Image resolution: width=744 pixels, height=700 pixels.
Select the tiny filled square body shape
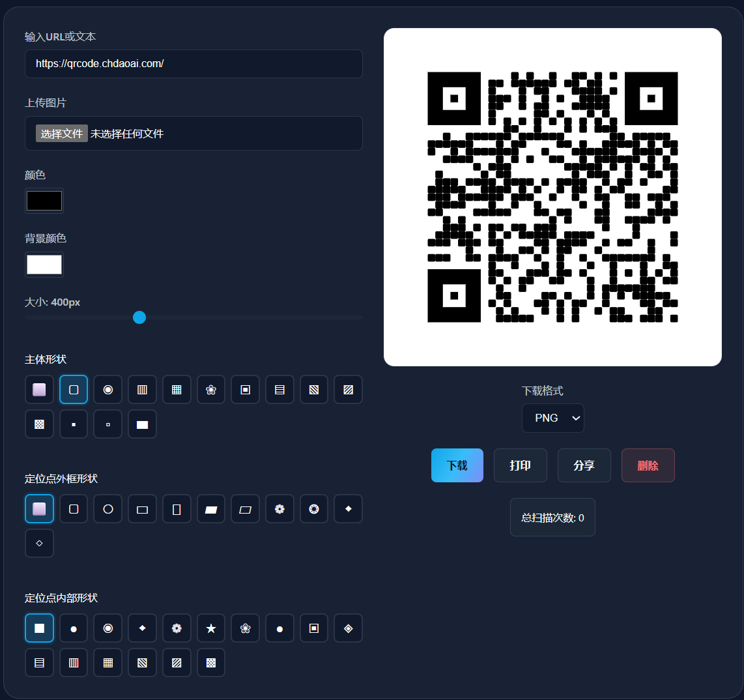click(x=74, y=424)
